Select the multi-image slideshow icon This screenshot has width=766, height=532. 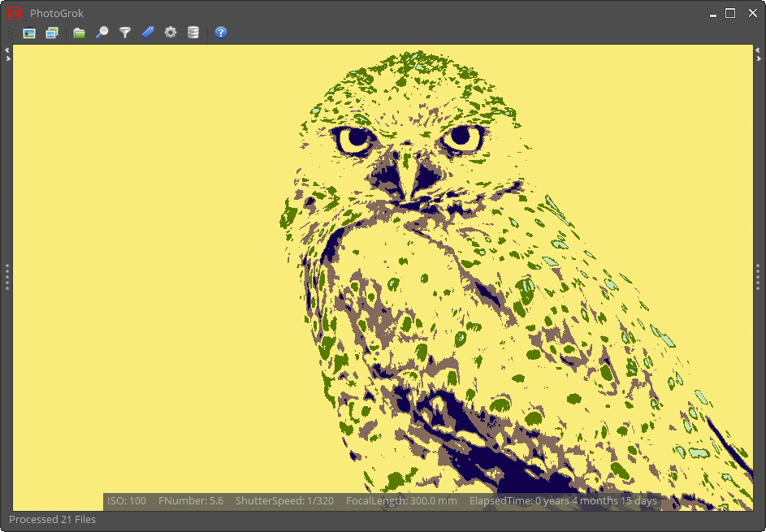(51, 32)
